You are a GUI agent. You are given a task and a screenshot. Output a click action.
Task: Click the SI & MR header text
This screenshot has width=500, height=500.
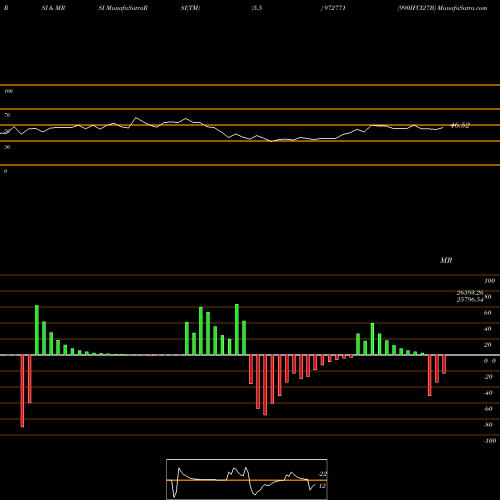pos(53,8)
